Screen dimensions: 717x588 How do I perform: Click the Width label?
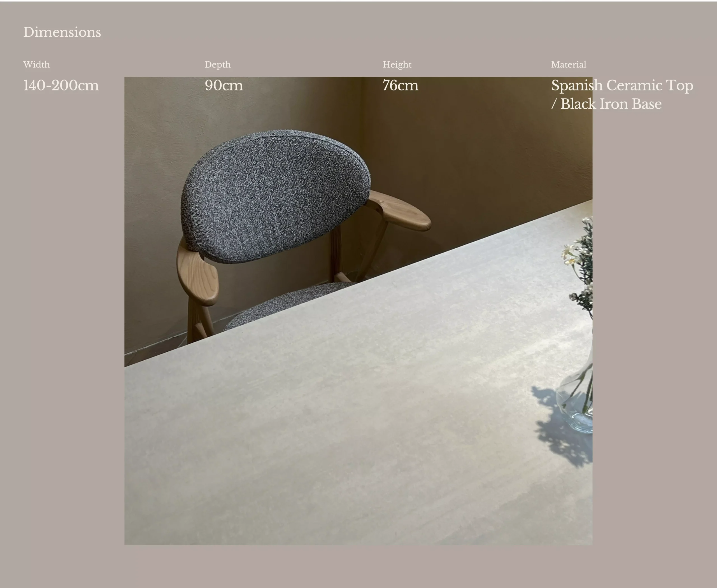[36, 64]
